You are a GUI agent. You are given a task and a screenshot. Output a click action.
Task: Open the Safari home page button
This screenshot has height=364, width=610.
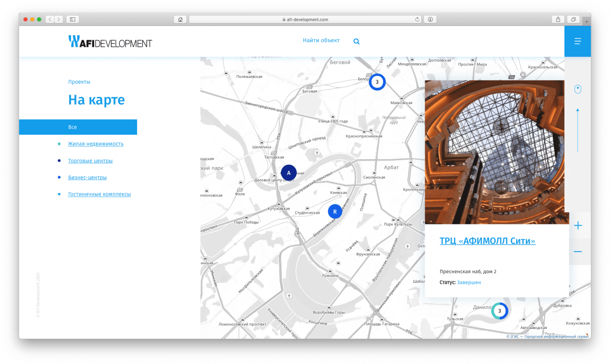click(180, 20)
